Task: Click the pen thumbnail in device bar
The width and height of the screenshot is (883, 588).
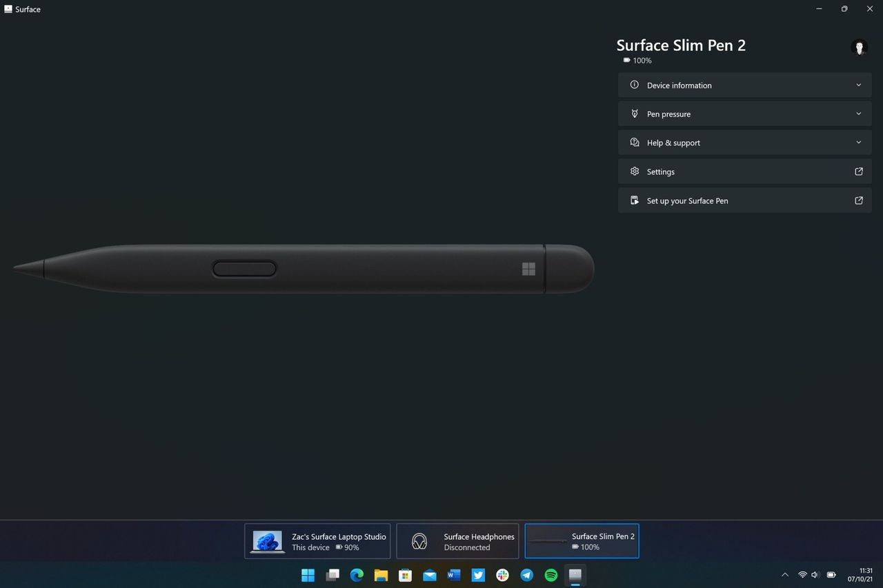Action: click(548, 541)
